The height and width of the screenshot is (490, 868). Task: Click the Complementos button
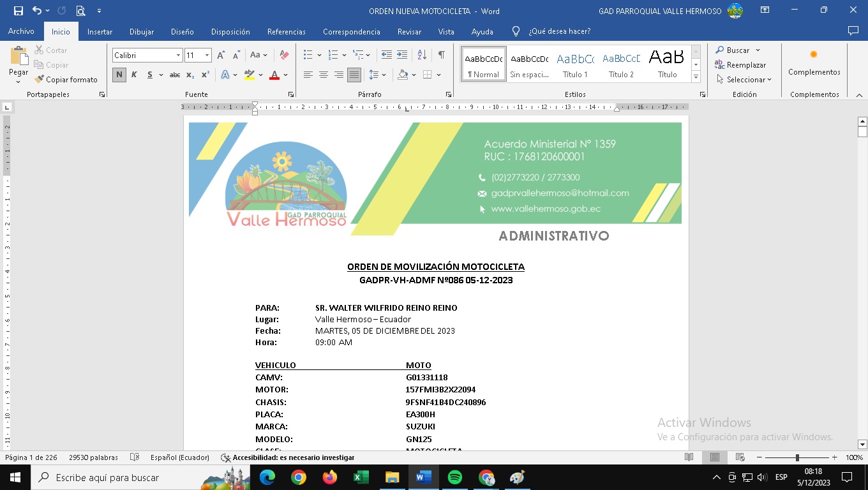(x=814, y=63)
